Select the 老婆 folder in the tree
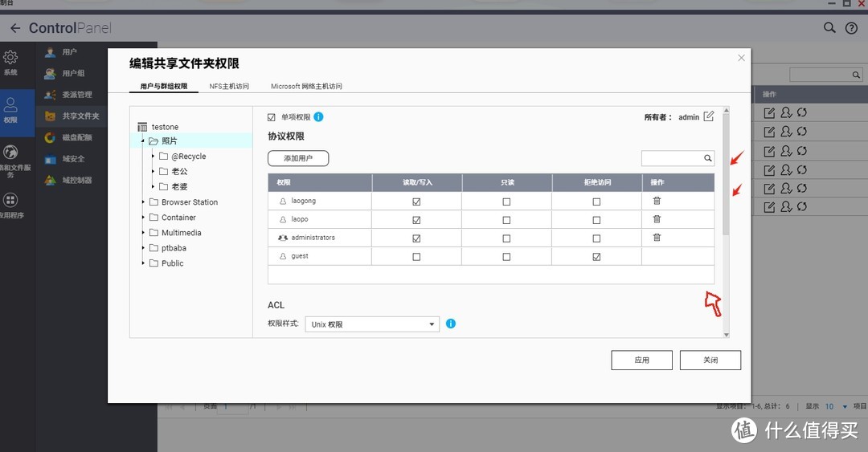Screen dimensions: 868x452 click(179, 186)
